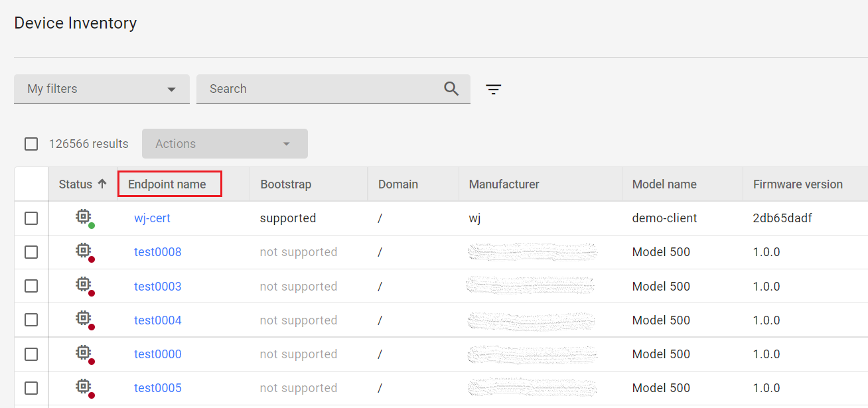The height and width of the screenshot is (408, 868).
Task: Check the box for test0000 row
Action: click(x=31, y=354)
